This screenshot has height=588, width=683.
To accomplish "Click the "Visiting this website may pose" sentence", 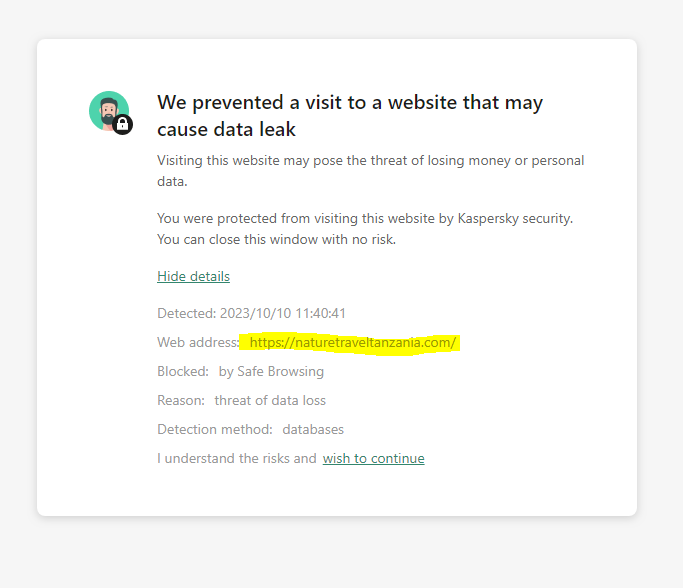I will tap(370, 160).
